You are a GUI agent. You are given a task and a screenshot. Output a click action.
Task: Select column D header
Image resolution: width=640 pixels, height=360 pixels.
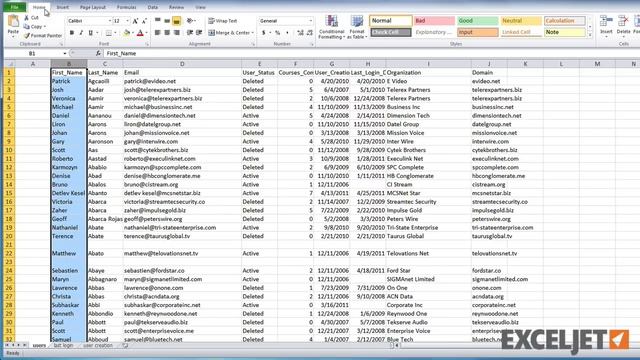coord(182,64)
